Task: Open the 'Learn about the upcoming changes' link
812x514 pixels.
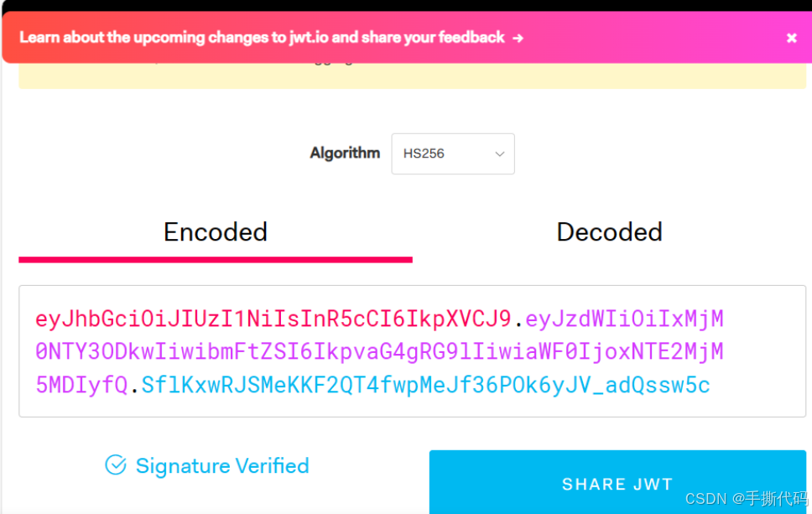Action: (x=262, y=37)
